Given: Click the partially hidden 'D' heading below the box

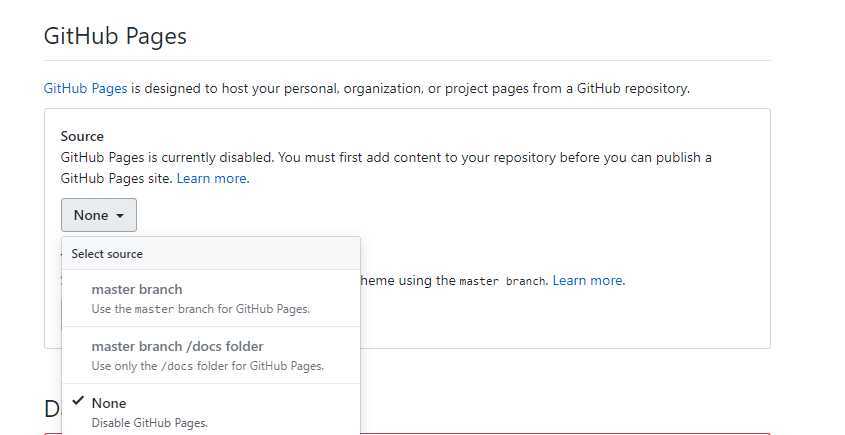Looking at the screenshot, I should pos(52,410).
